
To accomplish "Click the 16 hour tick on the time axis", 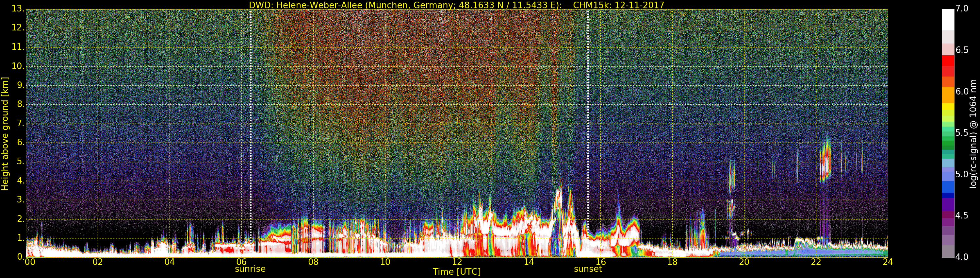I will (601, 262).
